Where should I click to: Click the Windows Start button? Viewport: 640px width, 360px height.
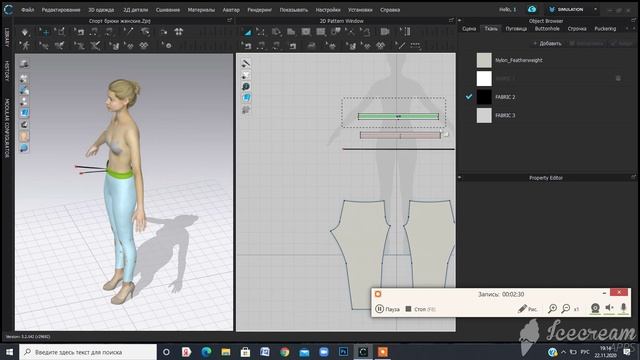9,352
